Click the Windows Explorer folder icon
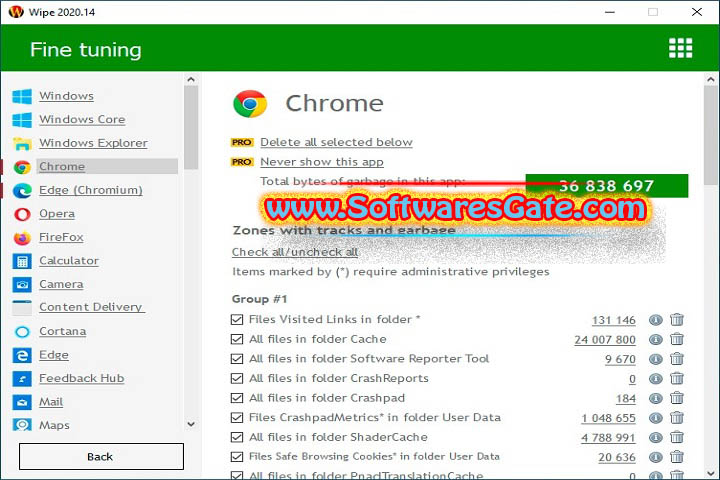 [x=22, y=143]
